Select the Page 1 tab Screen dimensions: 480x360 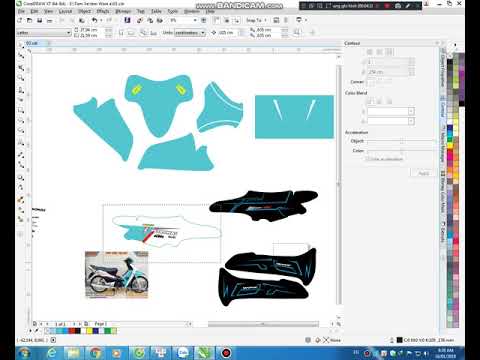(100, 324)
